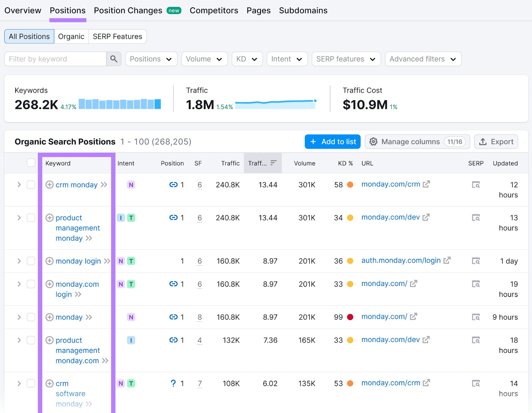Switch to the Competitors tab
This screenshot has height=413, width=532.
point(214,11)
